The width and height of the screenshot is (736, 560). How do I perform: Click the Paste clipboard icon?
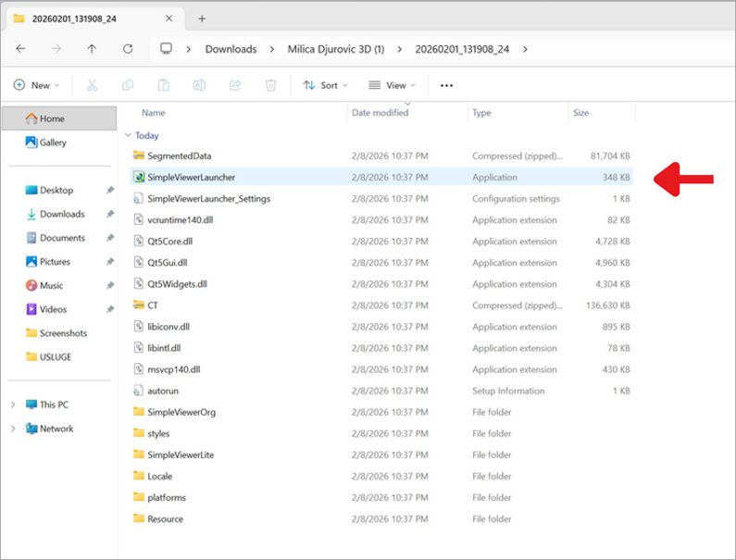[x=163, y=85]
